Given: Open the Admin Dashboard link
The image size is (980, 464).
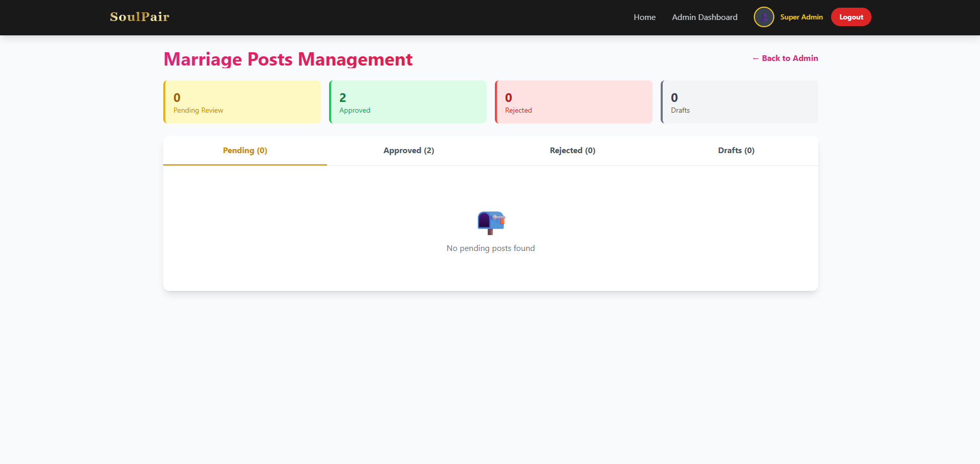Looking at the screenshot, I should pyautogui.click(x=705, y=17).
